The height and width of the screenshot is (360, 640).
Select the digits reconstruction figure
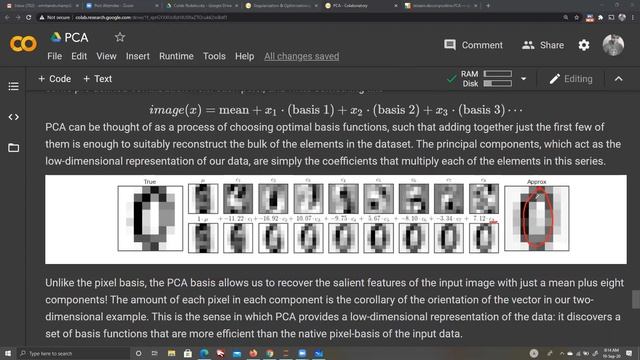click(336, 219)
